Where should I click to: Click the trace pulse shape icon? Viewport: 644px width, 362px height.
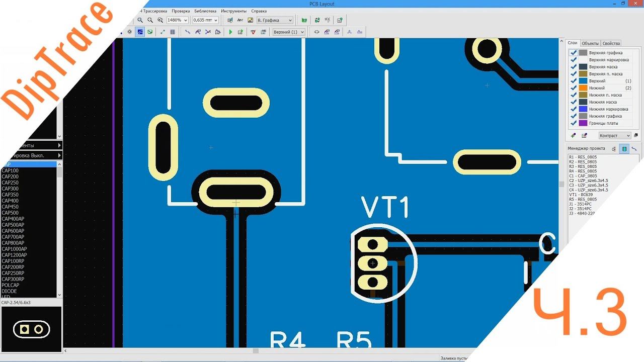(350, 32)
